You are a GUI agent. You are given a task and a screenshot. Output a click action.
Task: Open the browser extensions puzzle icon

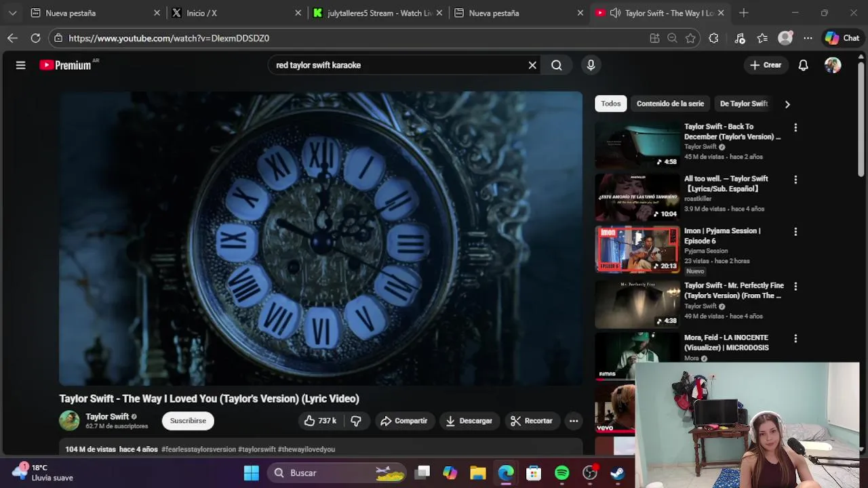pos(713,38)
